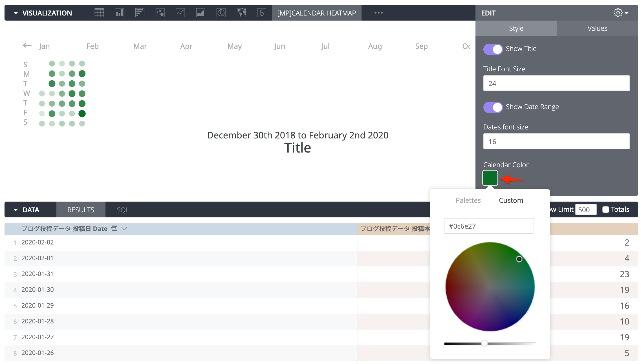Turn off the Show Date Range toggle
Viewport: 641px width, 364px height.
(493, 107)
